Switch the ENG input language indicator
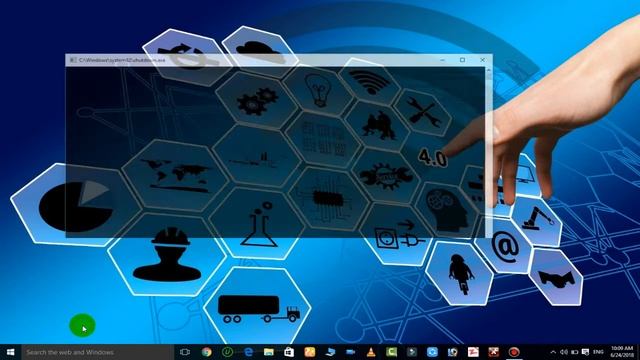The width and height of the screenshot is (640, 360). 598,352
